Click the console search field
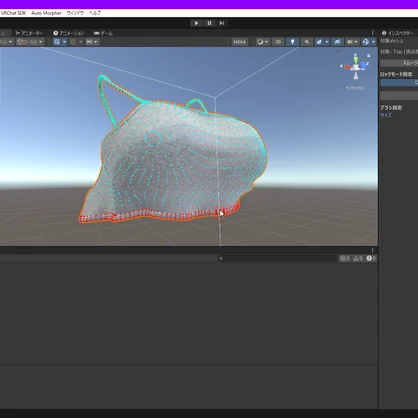Viewport: 418px width, 418px height. [x=277, y=258]
